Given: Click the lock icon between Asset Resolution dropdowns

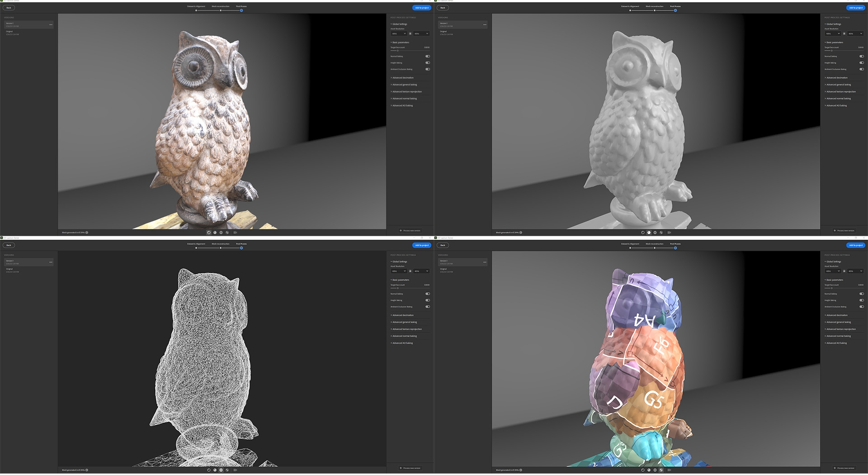Looking at the screenshot, I should [410, 33].
